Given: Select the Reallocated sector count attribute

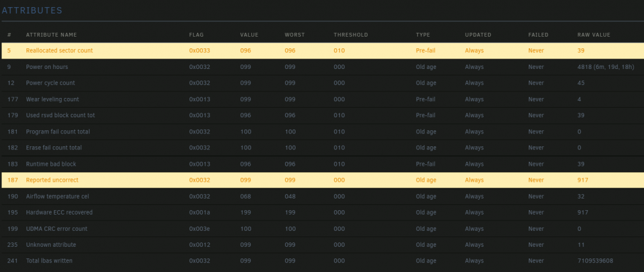Looking at the screenshot, I should click(59, 50).
